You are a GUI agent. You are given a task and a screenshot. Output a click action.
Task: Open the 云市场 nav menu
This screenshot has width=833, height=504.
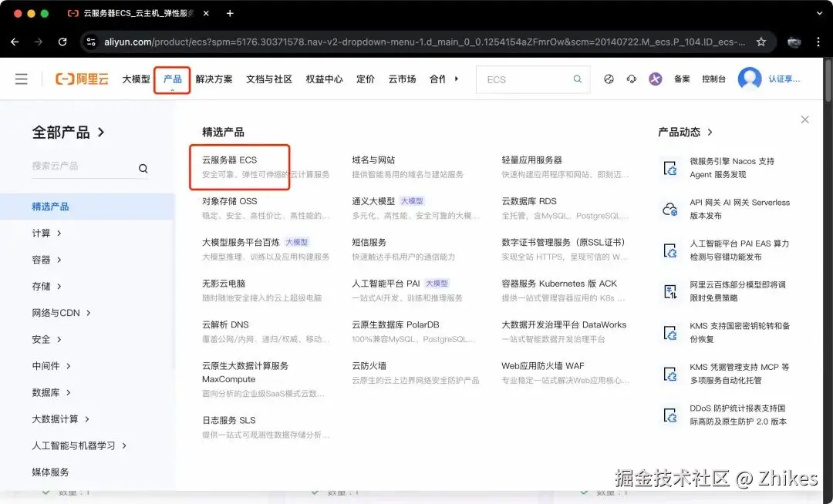(x=402, y=79)
